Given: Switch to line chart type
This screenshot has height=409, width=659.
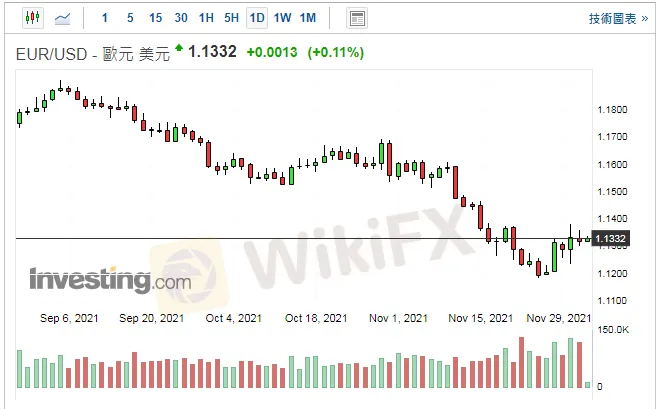Looking at the screenshot, I should coord(63,18).
